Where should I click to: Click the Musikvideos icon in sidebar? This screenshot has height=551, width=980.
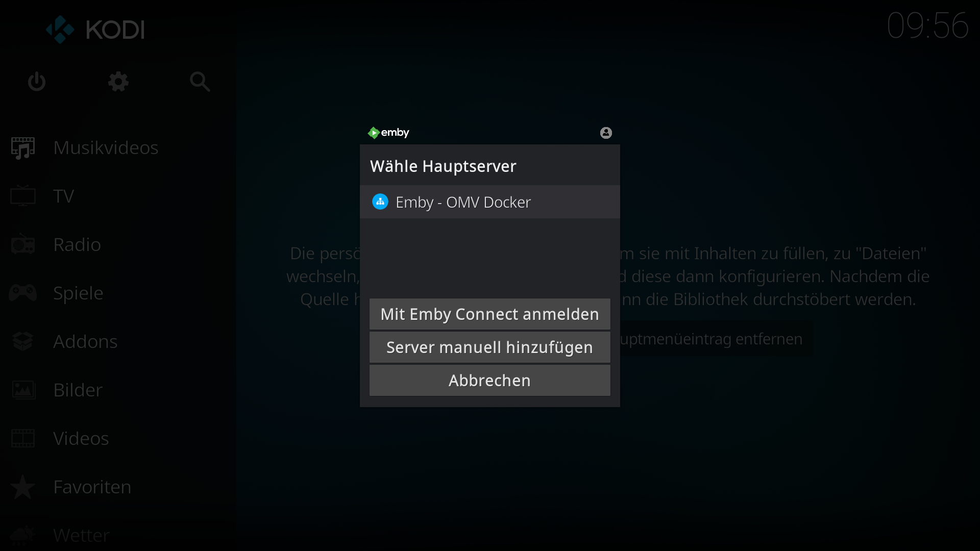click(23, 148)
